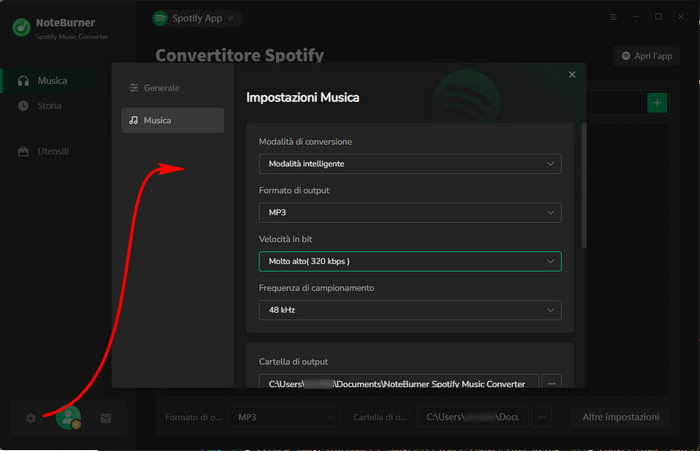Browse output folder with the dialog's three-dots button
700x451 pixels.
[x=552, y=383]
